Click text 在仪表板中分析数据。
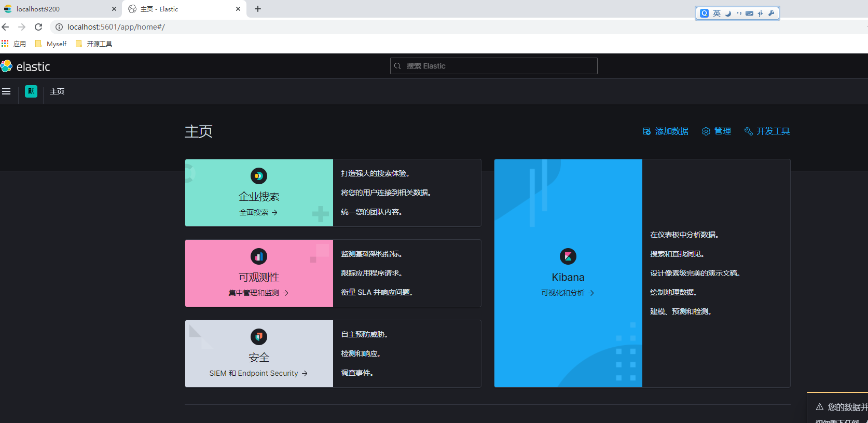The width and height of the screenshot is (868, 423). pyautogui.click(x=685, y=235)
